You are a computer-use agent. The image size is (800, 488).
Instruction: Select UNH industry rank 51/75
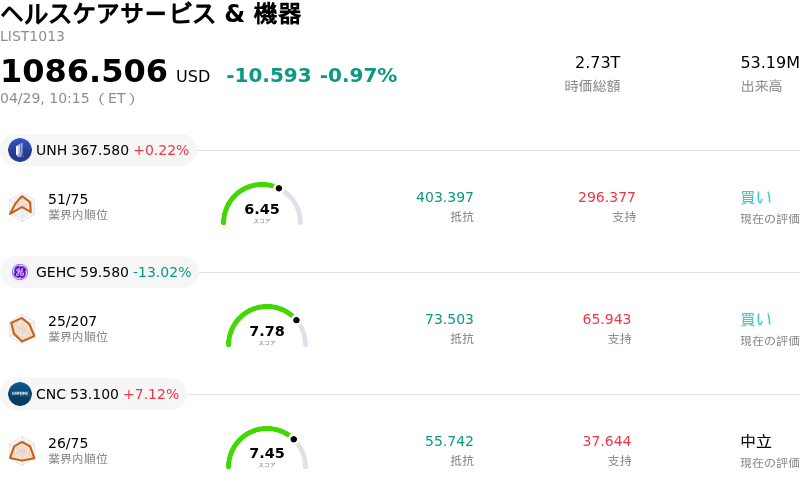68,199
